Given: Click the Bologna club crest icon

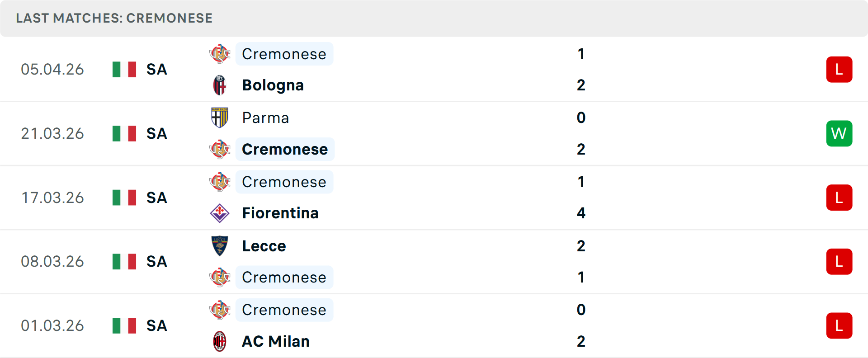Looking at the screenshot, I should click(x=220, y=85).
